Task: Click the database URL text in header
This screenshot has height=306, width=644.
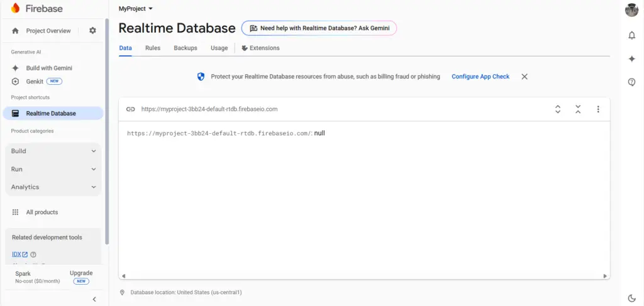Action: [x=209, y=109]
